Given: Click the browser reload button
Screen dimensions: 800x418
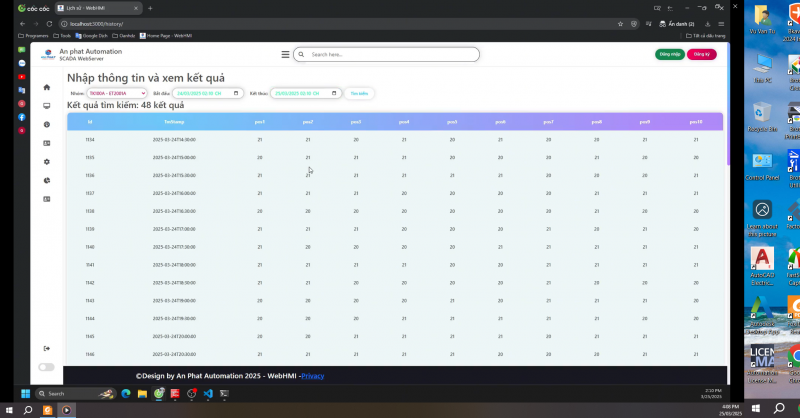Looking at the screenshot, I should point(49,24).
